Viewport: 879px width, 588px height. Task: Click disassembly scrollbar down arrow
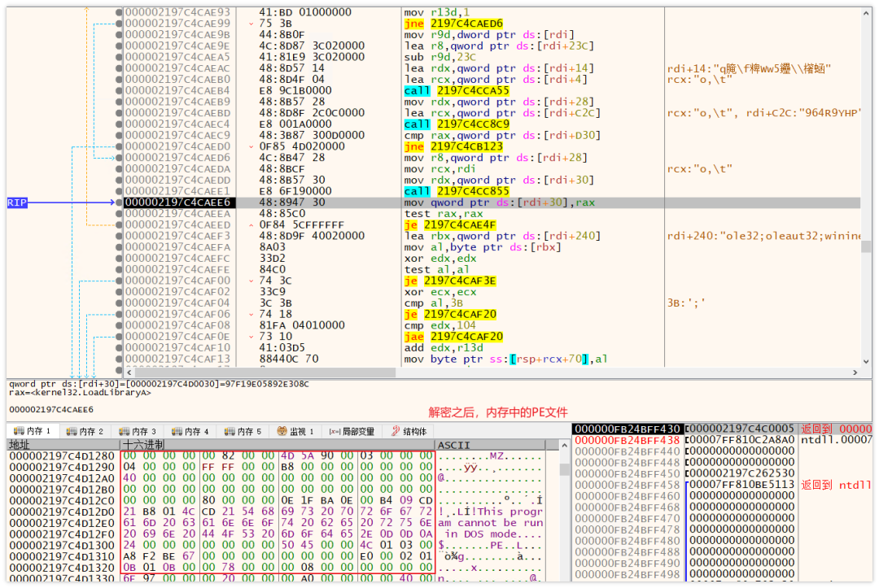866,361
